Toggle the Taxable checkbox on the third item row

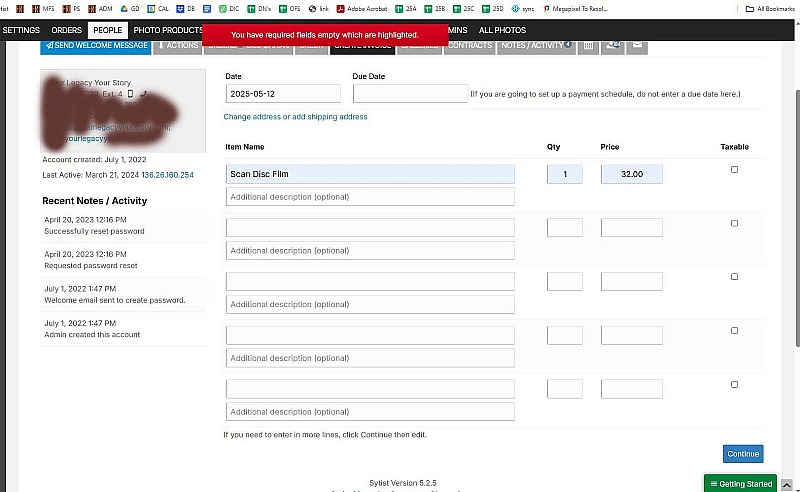coord(734,277)
